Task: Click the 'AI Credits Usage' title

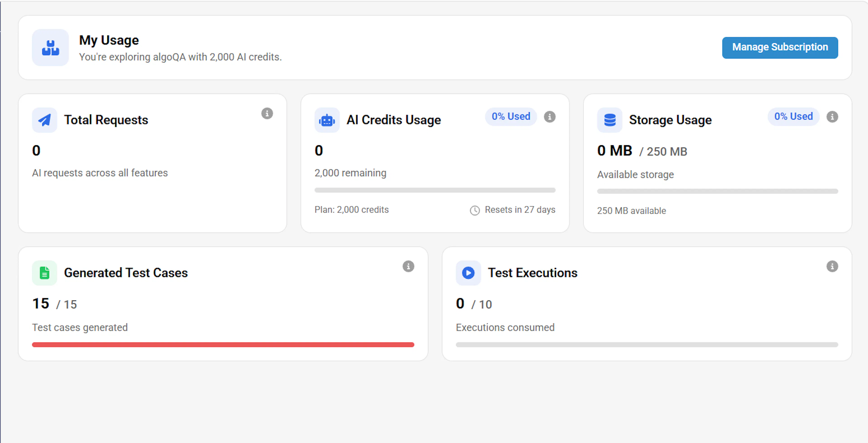Action: [x=394, y=120]
